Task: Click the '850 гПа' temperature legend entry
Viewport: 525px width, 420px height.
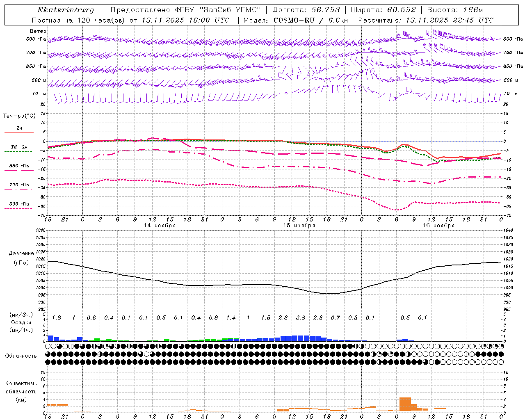Action: [x=19, y=166]
